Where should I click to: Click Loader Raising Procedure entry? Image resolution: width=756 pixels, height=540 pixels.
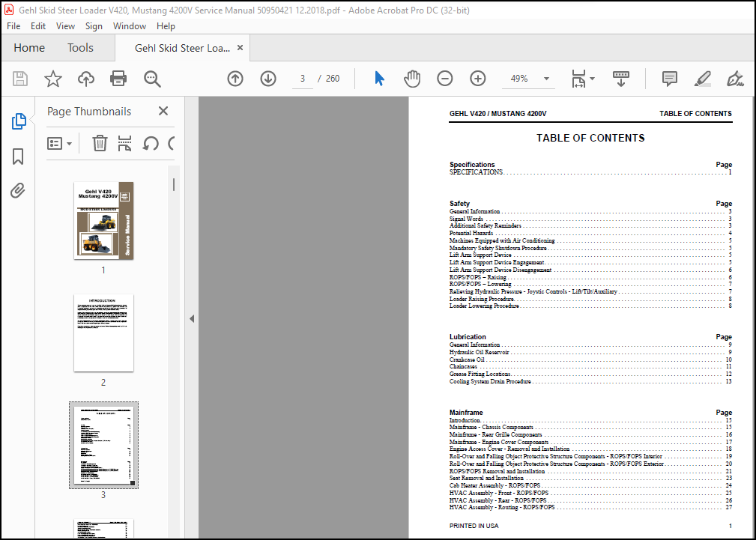point(590,299)
